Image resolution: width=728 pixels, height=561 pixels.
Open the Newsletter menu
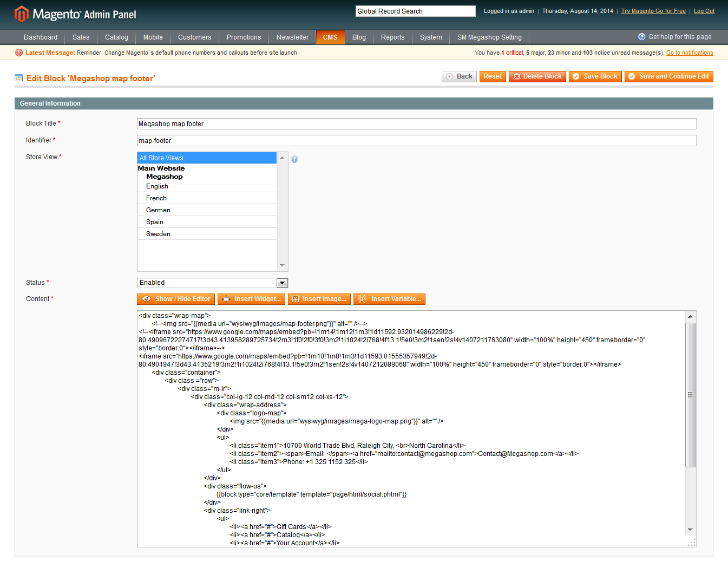pyautogui.click(x=292, y=37)
